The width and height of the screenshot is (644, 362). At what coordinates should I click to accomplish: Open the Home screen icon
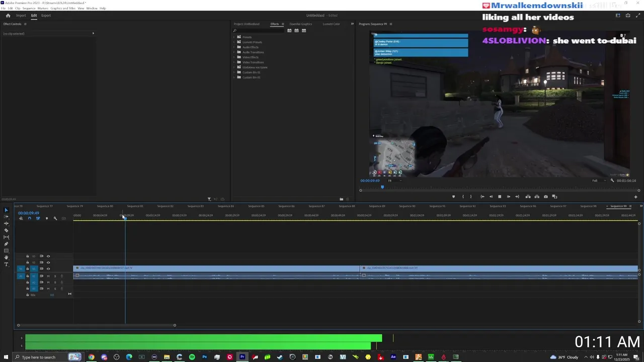point(8,16)
